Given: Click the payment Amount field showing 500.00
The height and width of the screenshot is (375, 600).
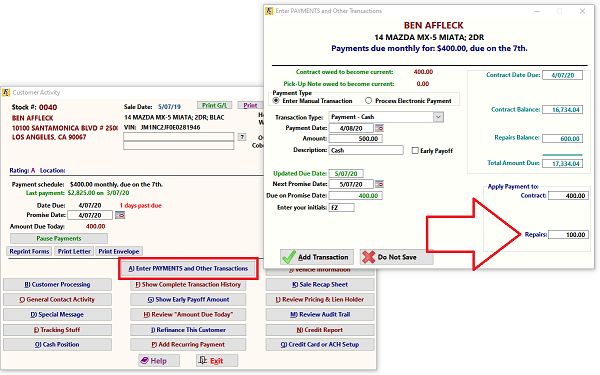Looking at the screenshot, I should (355, 139).
